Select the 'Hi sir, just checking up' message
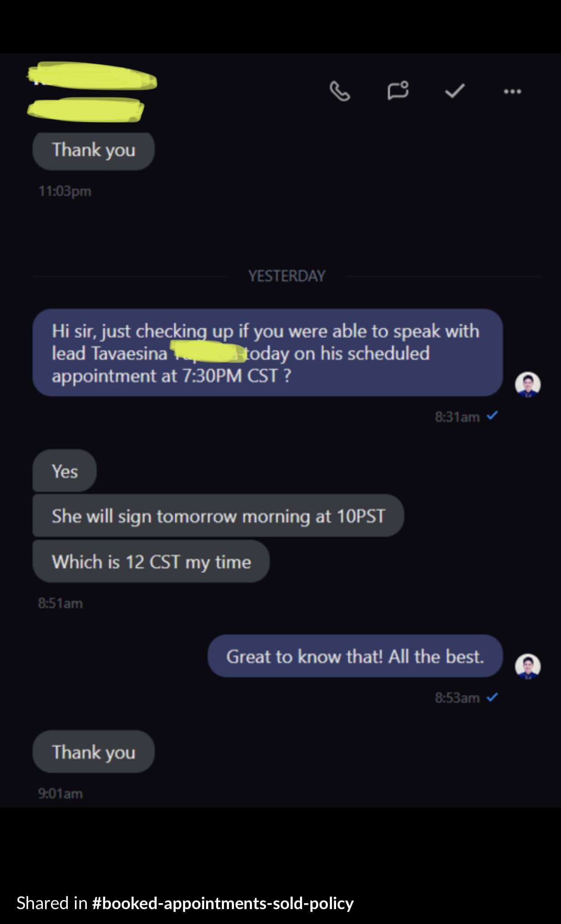Image resolution: width=561 pixels, height=924 pixels. coord(267,353)
